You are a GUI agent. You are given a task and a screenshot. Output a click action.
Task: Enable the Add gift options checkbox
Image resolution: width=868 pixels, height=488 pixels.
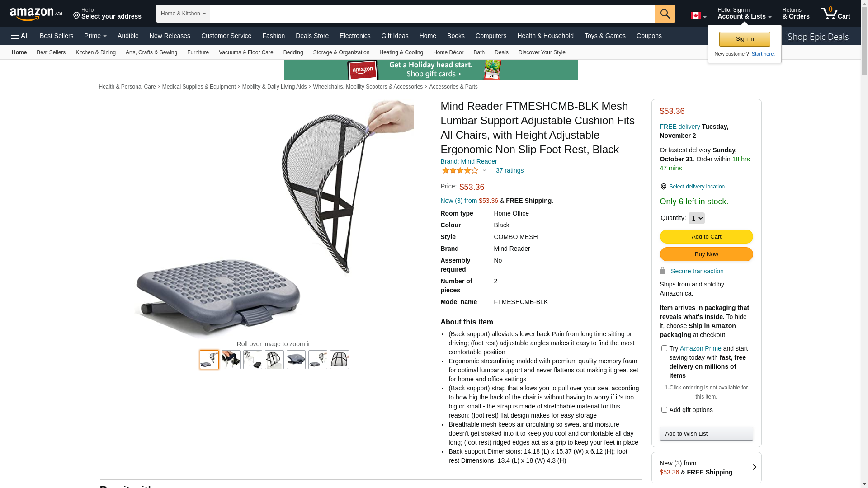point(664,409)
